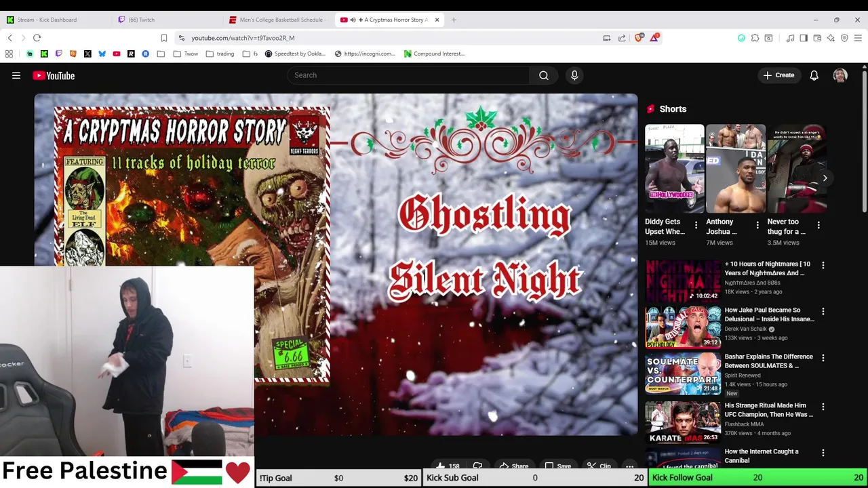Reload the page
Viewport: 868px width, 488px height.
click(x=37, y=38)
